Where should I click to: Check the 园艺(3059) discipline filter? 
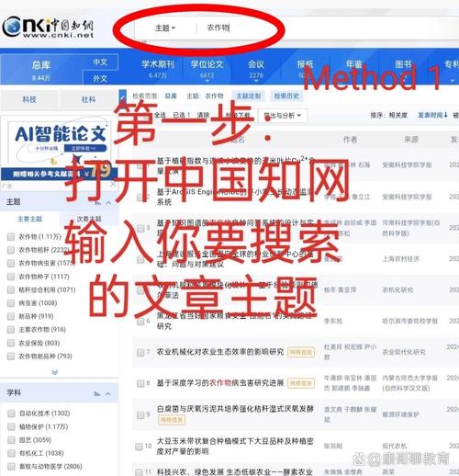pos(11,440)
